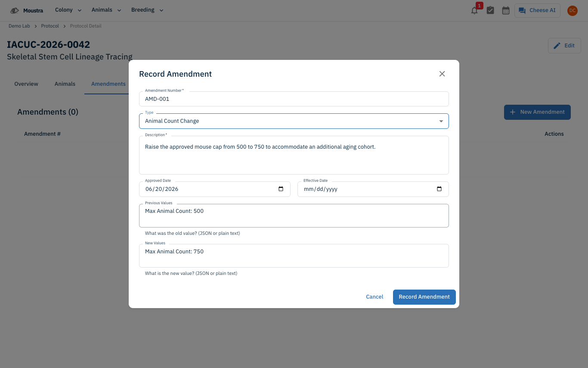
Task: Open the Type dropdown
Action: pos(294,121)
